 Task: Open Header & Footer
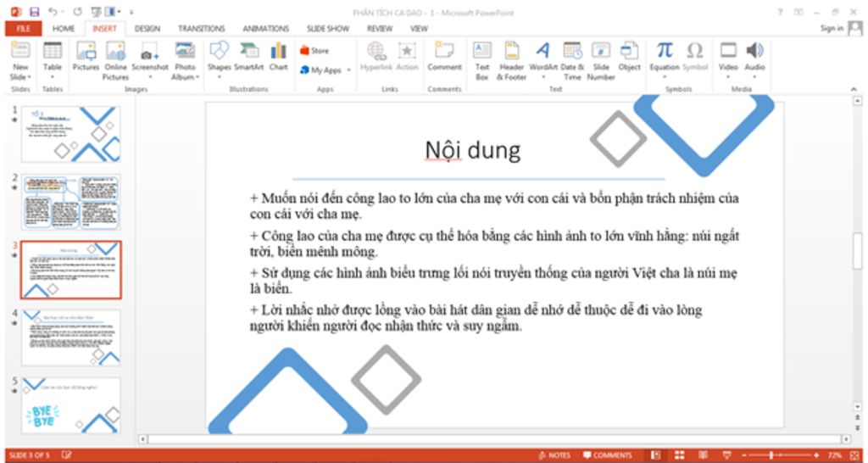coord(511,61)
